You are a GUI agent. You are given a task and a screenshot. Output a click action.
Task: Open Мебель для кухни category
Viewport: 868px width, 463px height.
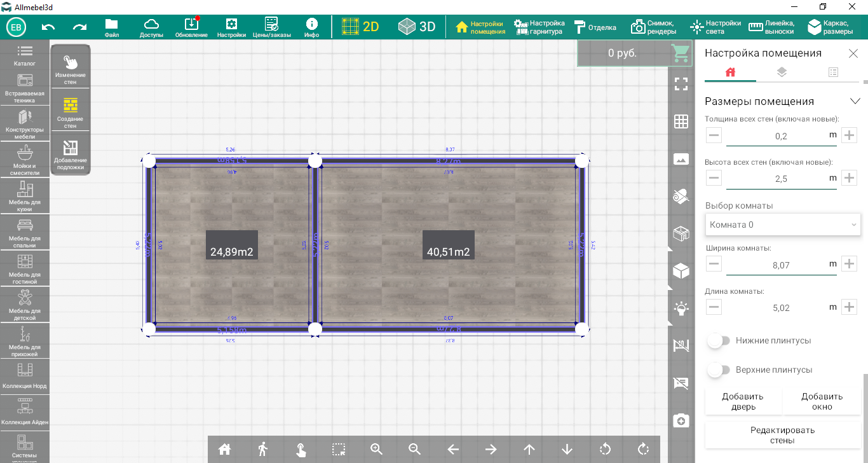pyautogui.click(x=25, y=197)
